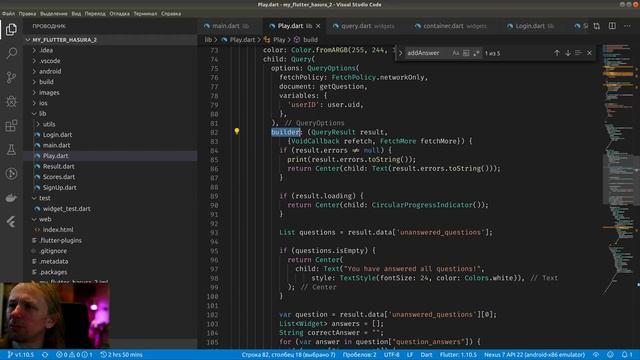Collapse the MY_FLUTTER_HASURA_2 root folder
The image size is (640, 360).
(x=110, y=40)
